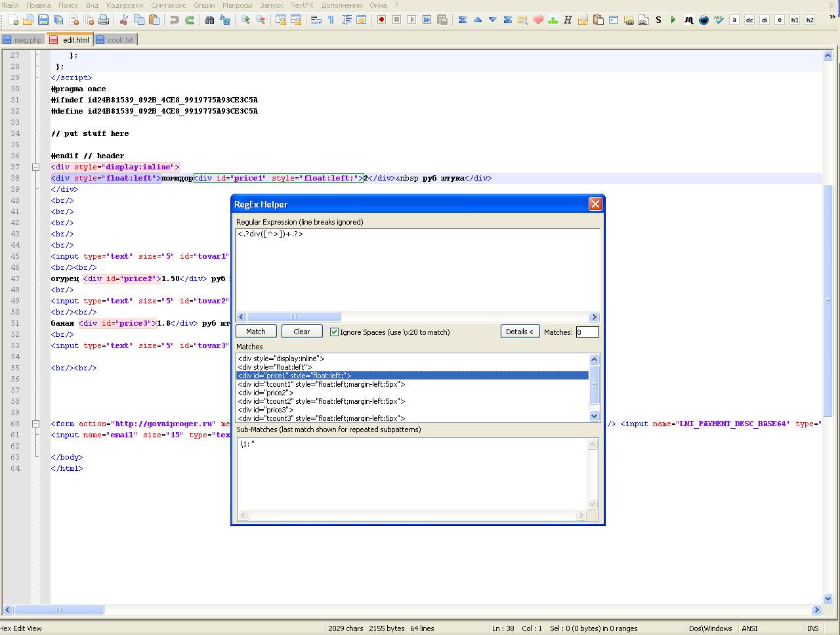Click the Dos\Windows status bar entry

(x=710, y=628)
